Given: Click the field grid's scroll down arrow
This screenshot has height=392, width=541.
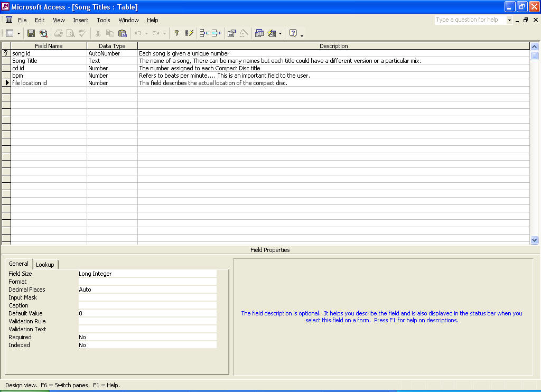Looking at the screenshot, I should click(x=534, y=240).
